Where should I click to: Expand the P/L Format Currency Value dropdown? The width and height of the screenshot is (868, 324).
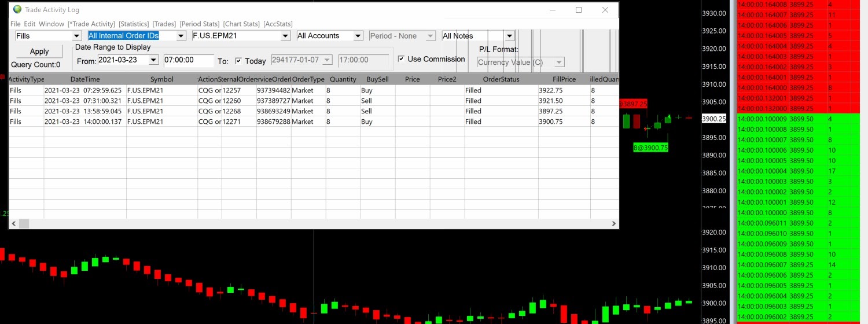[x=559, y=62]
